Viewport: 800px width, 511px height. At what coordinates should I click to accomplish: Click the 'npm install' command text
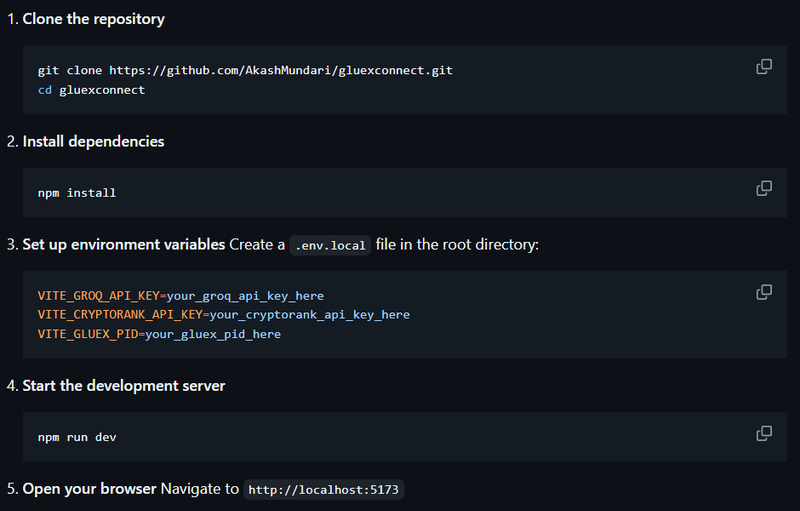77,192
